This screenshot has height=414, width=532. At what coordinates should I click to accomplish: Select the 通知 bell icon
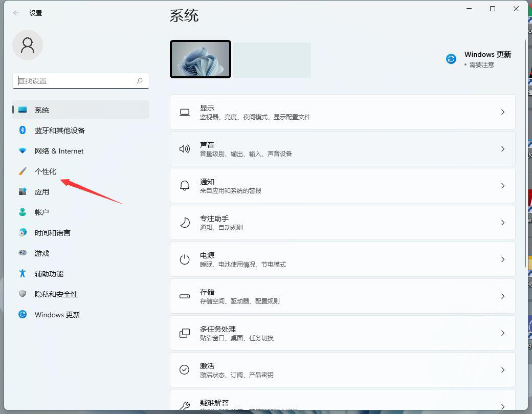tap(185, 185)
